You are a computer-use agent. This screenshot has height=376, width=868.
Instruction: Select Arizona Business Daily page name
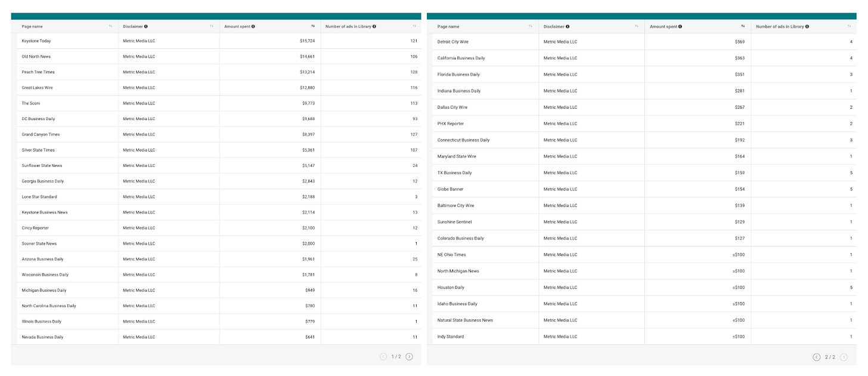coord(42,259)
